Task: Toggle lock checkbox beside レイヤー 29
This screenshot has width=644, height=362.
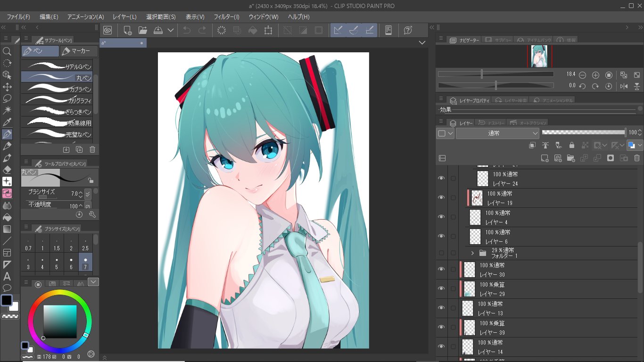Action: pyautogui.click(x=453, y=288)
